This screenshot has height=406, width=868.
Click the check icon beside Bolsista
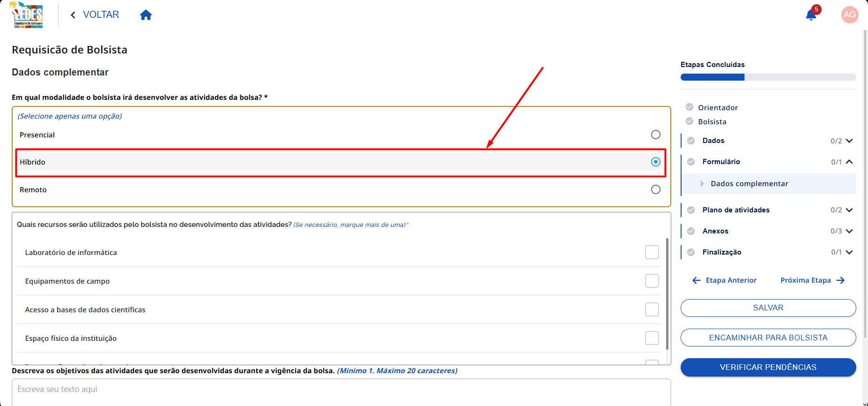coord(690,121)
